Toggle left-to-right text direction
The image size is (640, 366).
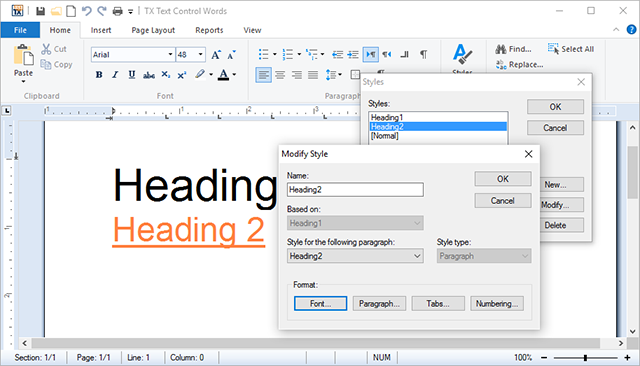click(x=371, y=54)
